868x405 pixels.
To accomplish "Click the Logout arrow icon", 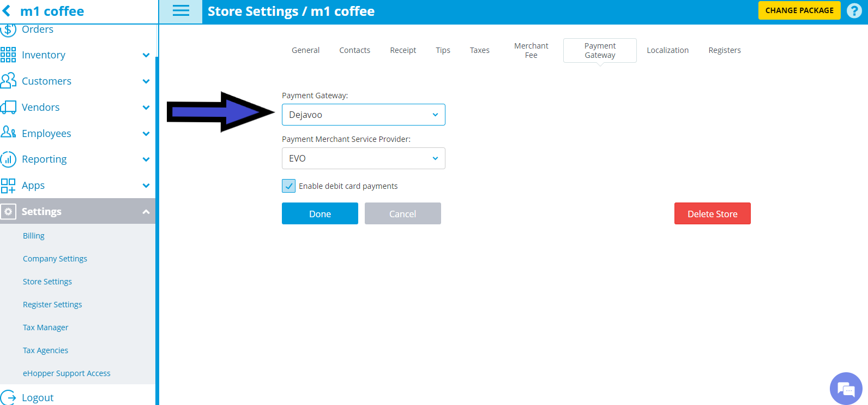I will [x=8, y=397].
